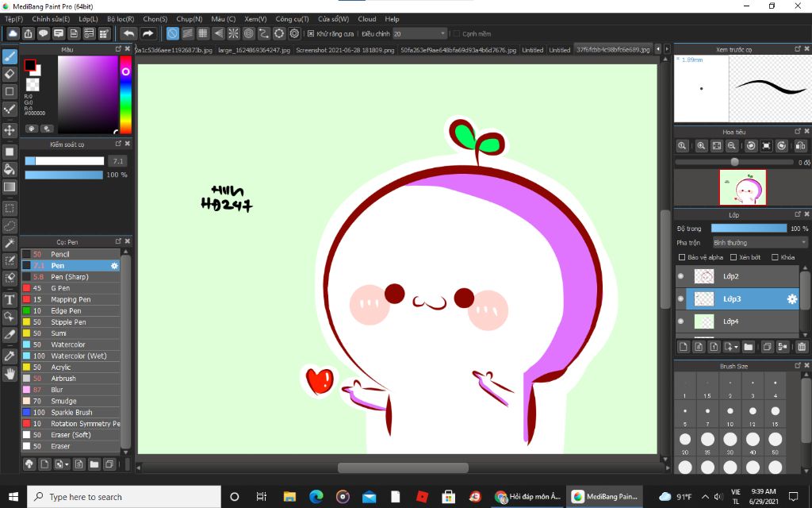Enable the Xén bớt checkbox
Screen dimensions: 812x508
(x=733, y=257)
